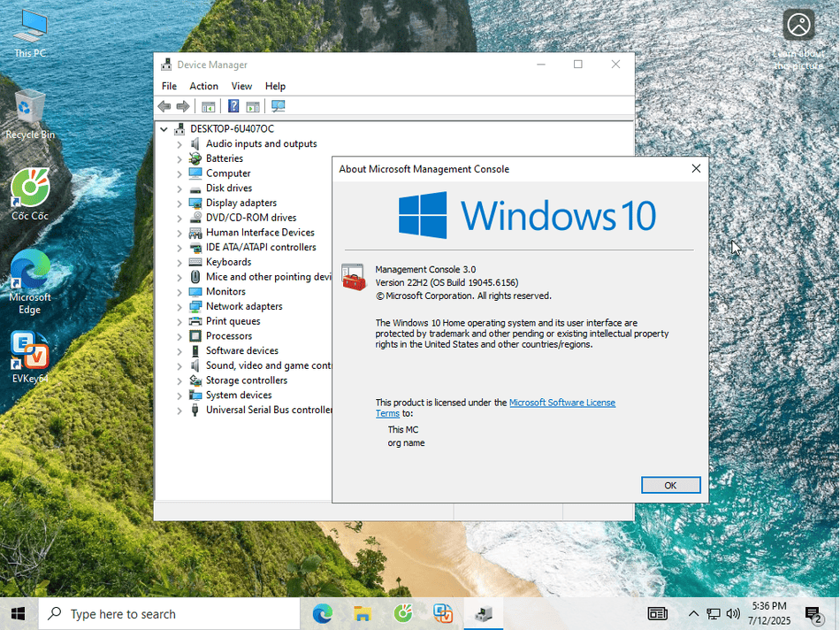Expand the Sound, video and game controllers chevron

click(x=179, y=366)
